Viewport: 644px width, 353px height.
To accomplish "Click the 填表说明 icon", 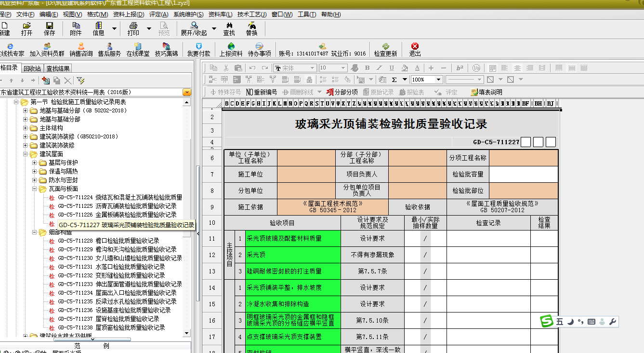I will [486, 92].
